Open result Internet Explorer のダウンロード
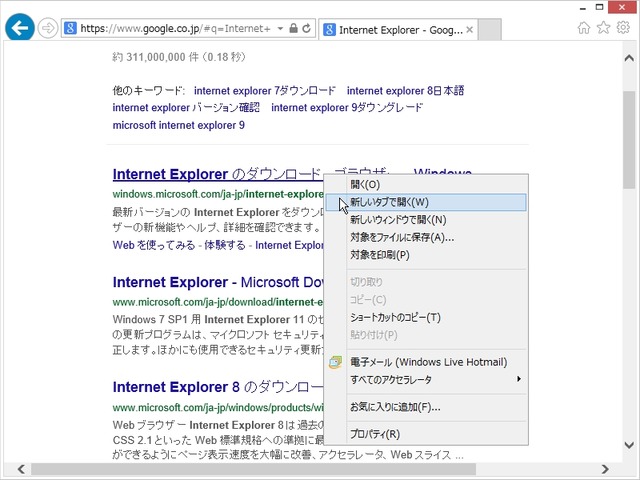Screen dimensions: 640x480 coord(218,174)
